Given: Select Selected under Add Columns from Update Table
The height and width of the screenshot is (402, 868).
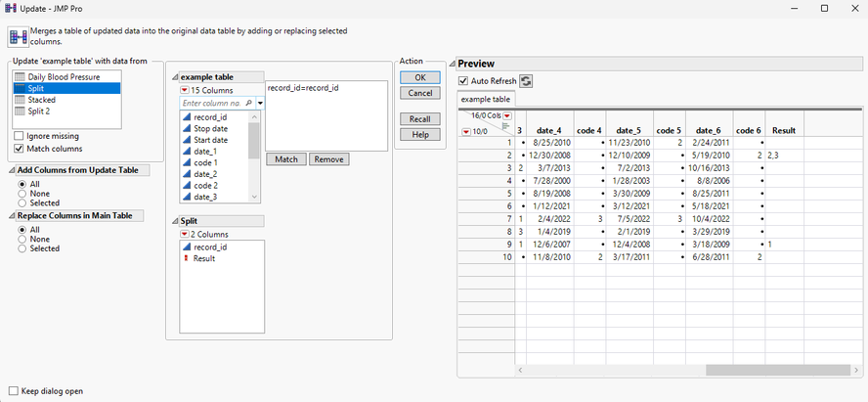Looking at the screenshot, I should 22,202.
